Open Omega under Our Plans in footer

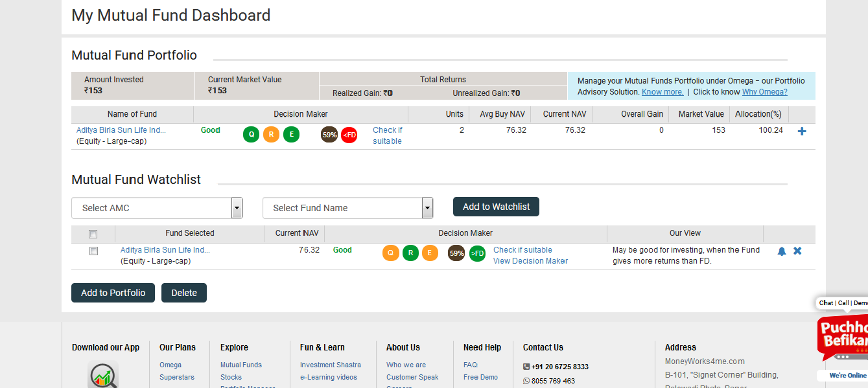pyautogui.click(x=170, y=365)
